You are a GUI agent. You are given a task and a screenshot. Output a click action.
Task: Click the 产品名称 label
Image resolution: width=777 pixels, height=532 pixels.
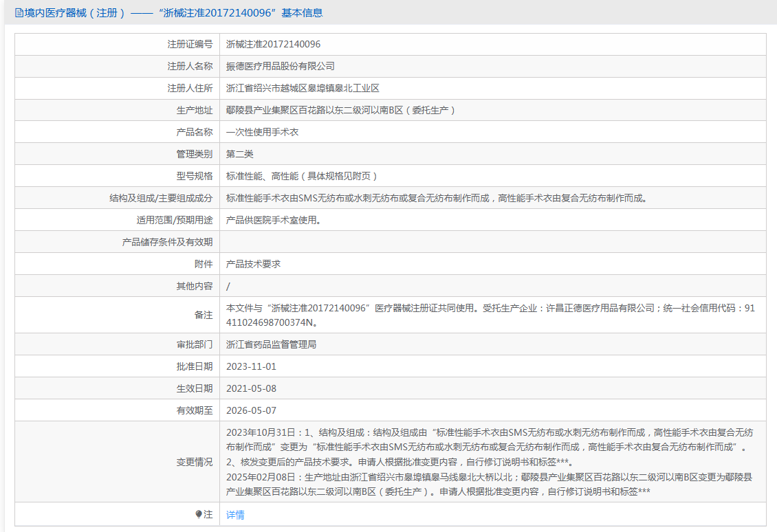(194, 132)
